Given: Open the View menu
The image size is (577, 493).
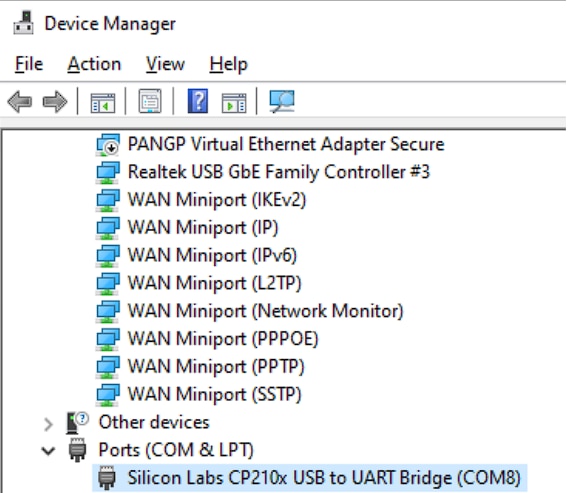Looking at the screenshot, I should 165,64.
